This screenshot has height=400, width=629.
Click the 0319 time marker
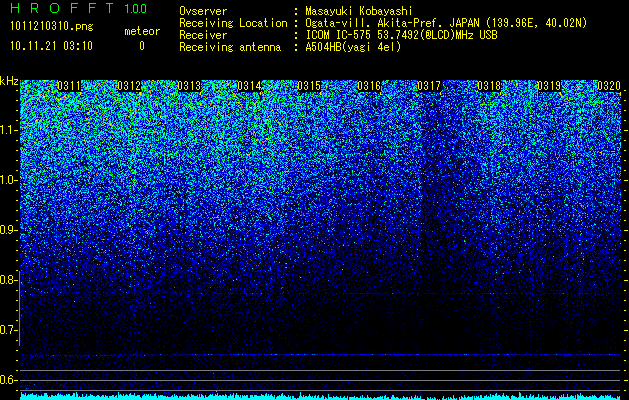coord(549,86)
